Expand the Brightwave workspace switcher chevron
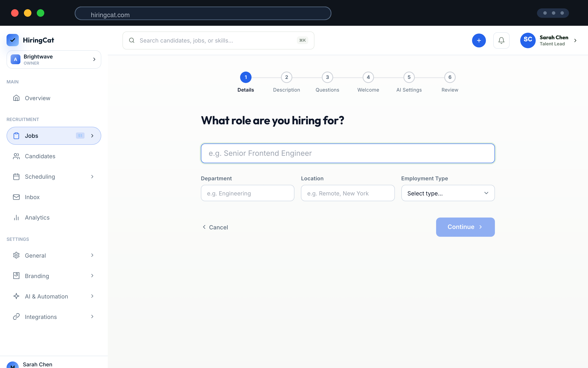Image resolution: width=588 pixels, height=368 pixels. click(x=94, y=59)
